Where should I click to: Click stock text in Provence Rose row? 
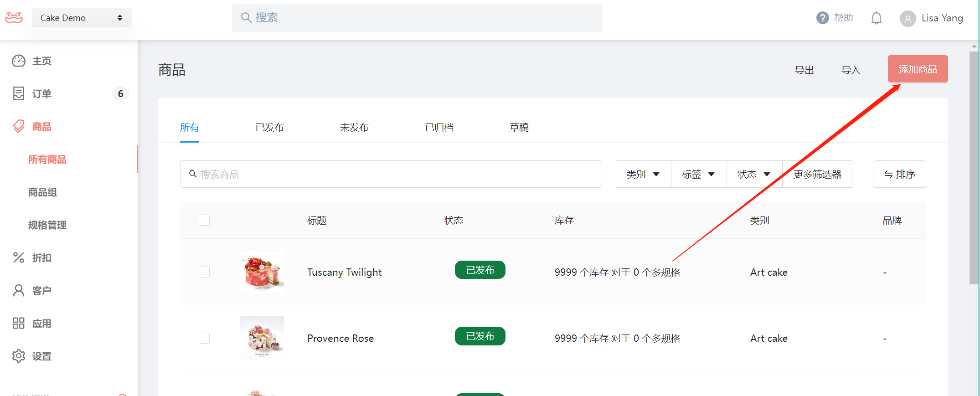coord(617,338)
